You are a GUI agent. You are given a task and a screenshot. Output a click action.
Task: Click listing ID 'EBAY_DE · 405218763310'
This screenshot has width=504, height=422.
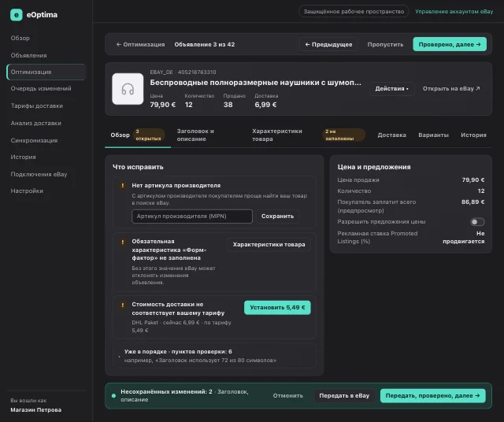[183, 72]
